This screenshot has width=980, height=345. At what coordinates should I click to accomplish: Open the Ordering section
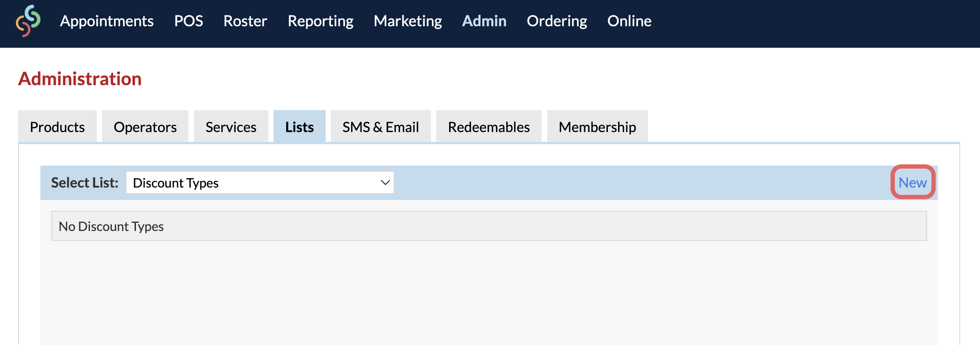557,21
